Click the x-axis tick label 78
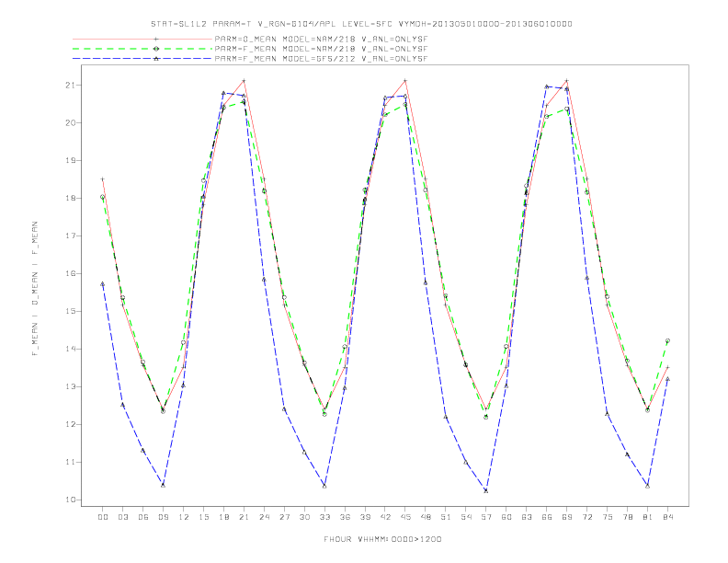The image size is (728, 563). pos(628,517)
